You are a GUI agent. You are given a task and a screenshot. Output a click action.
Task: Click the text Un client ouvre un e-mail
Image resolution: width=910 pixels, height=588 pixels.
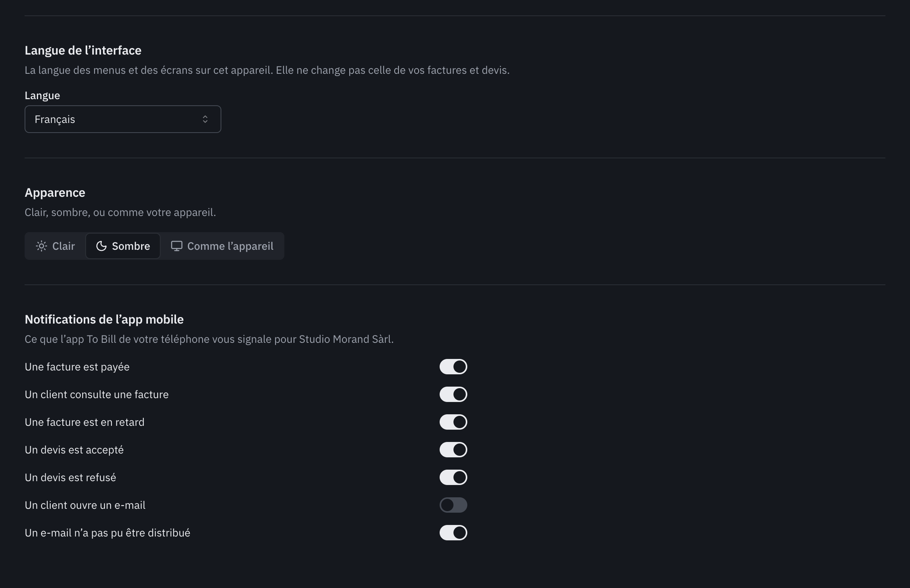[85, 505]
